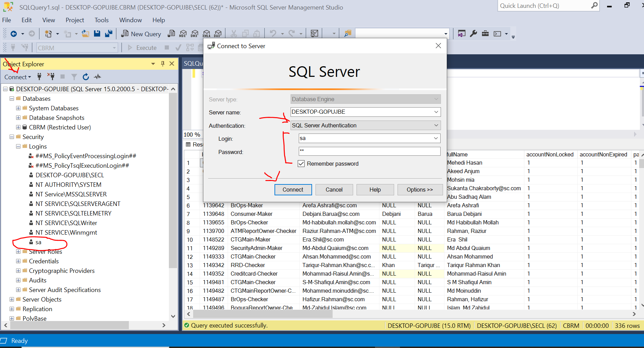This screenshot has width=644, height=348.
Task: Click the Password input field
Action: [370, 151]
